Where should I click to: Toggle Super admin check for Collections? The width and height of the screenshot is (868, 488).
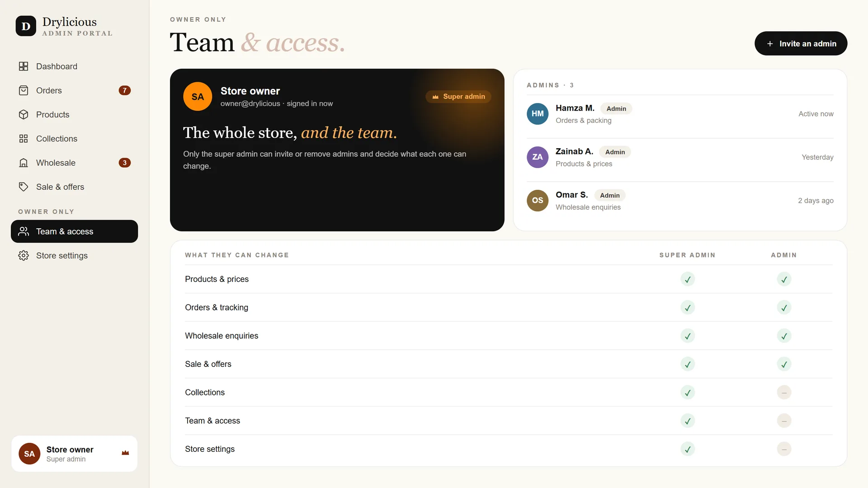pyautogui.click(x=688, y=393)
